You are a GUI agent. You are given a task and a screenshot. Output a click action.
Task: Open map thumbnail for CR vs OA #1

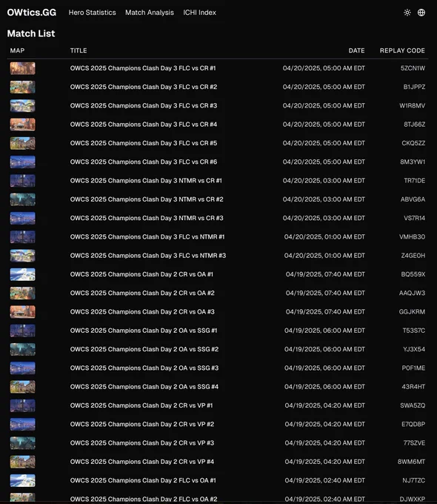[x=22, y=274]
